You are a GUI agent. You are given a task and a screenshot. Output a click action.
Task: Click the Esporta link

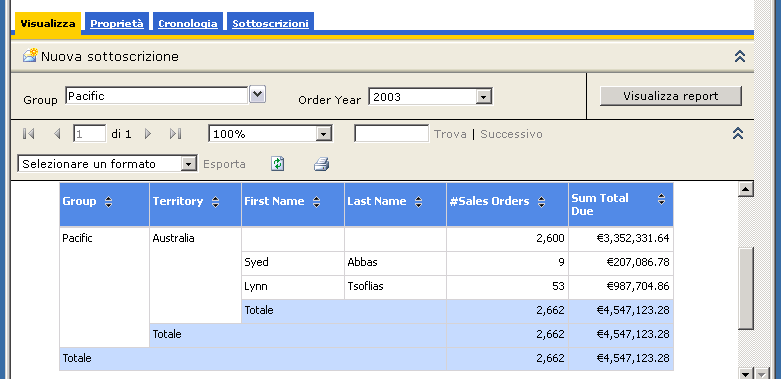(224, 164)
